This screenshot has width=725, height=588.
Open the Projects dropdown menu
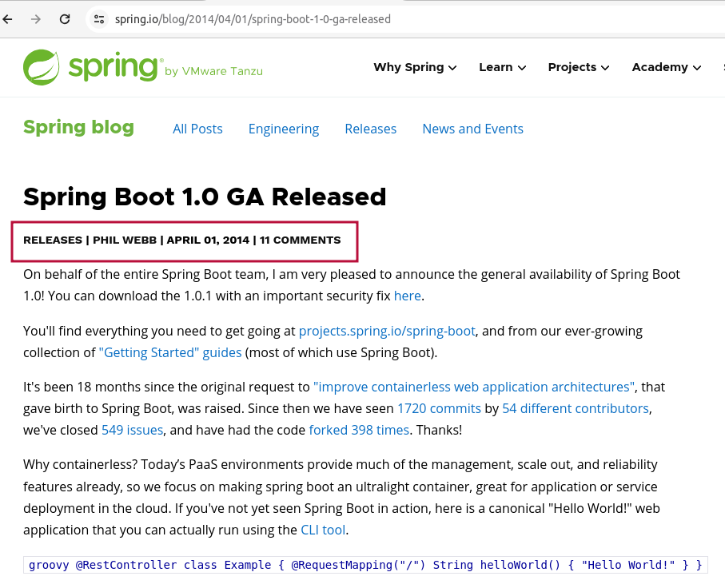(579, 67)
